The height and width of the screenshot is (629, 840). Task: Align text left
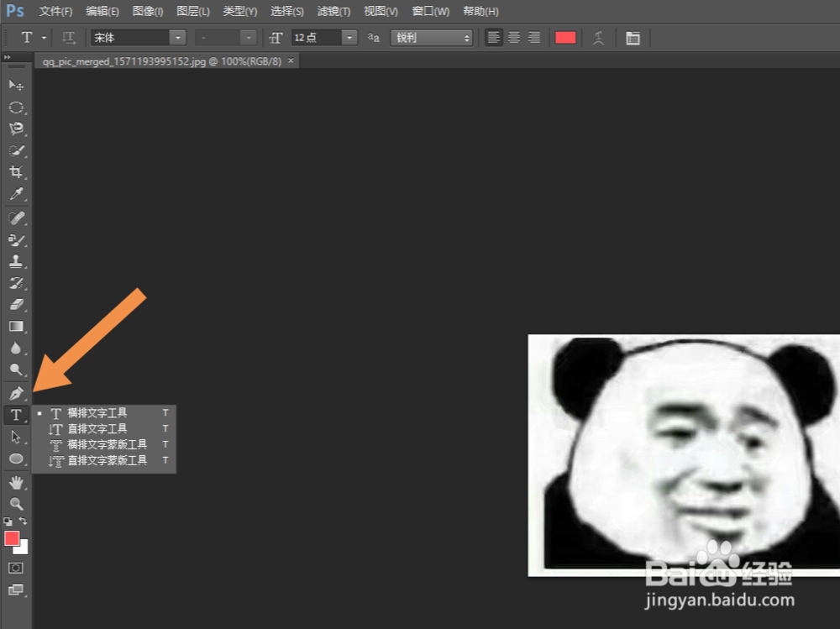493,38
